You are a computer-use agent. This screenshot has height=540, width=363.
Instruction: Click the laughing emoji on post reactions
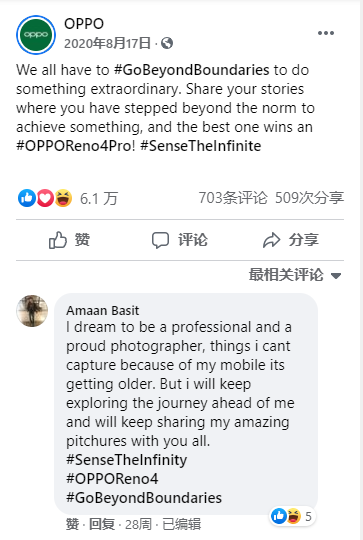coord(63,198)
